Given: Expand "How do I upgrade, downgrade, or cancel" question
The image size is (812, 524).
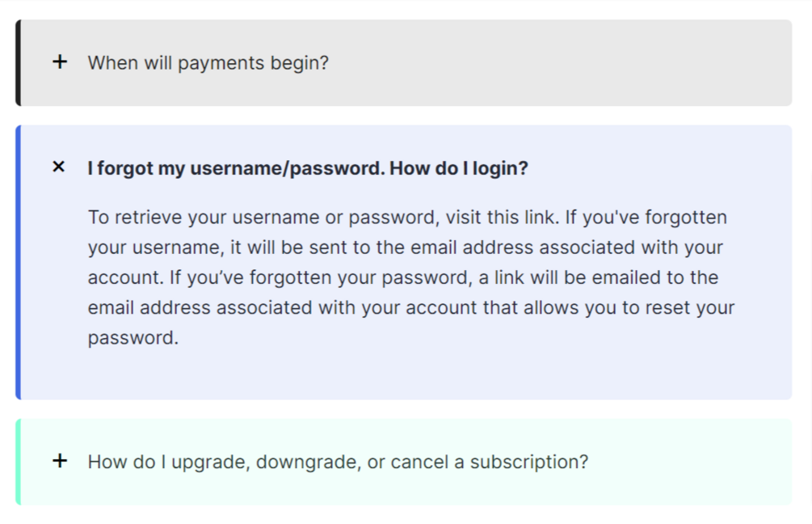Looking at the screenshot, I should [338, 462].
